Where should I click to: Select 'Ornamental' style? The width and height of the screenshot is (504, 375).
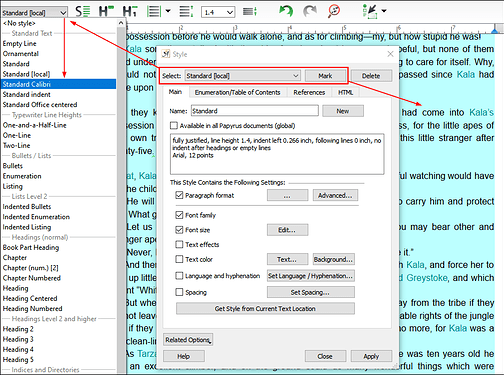pyautogui.click(x=58, y=54)
